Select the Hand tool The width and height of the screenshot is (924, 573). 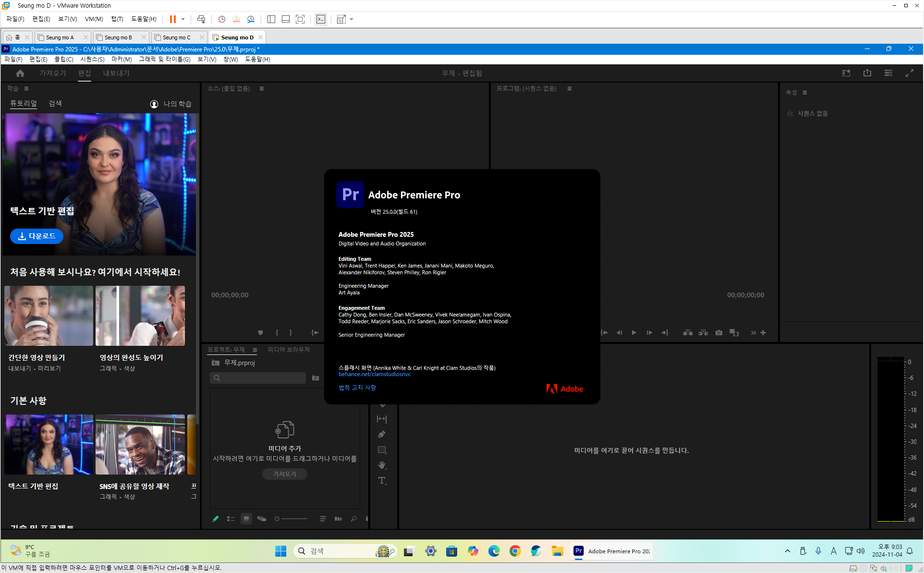click(x=382, y=465)
